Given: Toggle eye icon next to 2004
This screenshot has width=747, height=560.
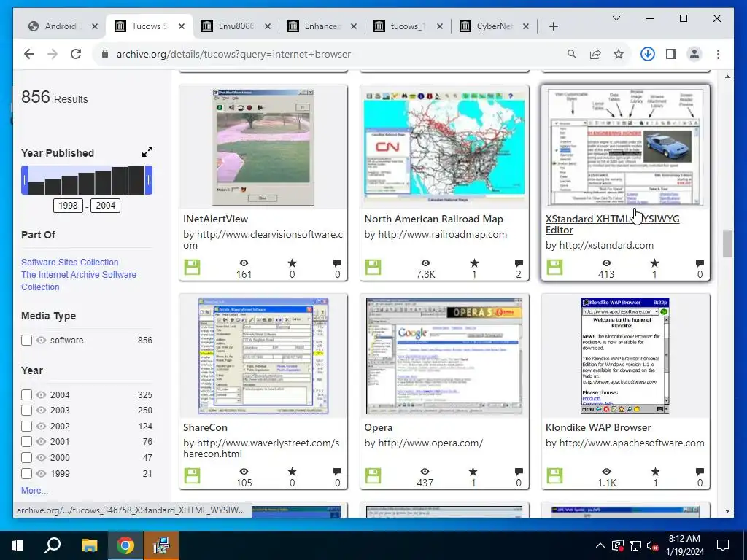Looking at the screenshot, I should [x=42, y=394].
